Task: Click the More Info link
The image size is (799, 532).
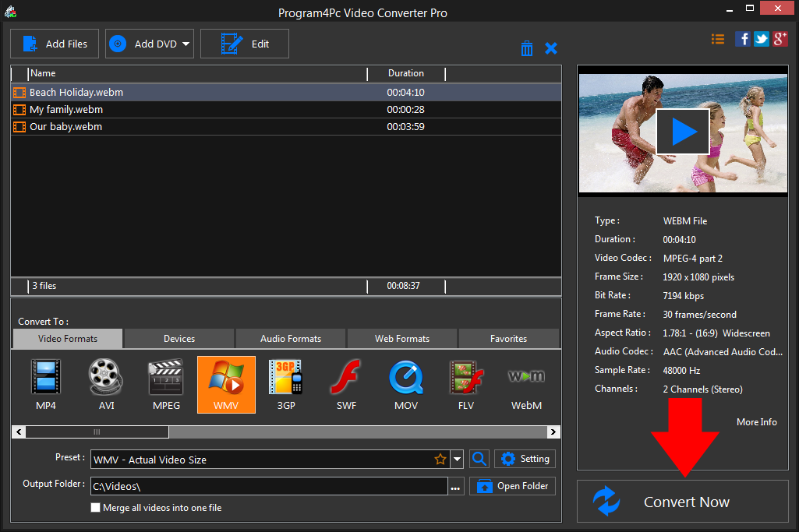Action: (755, 421)
